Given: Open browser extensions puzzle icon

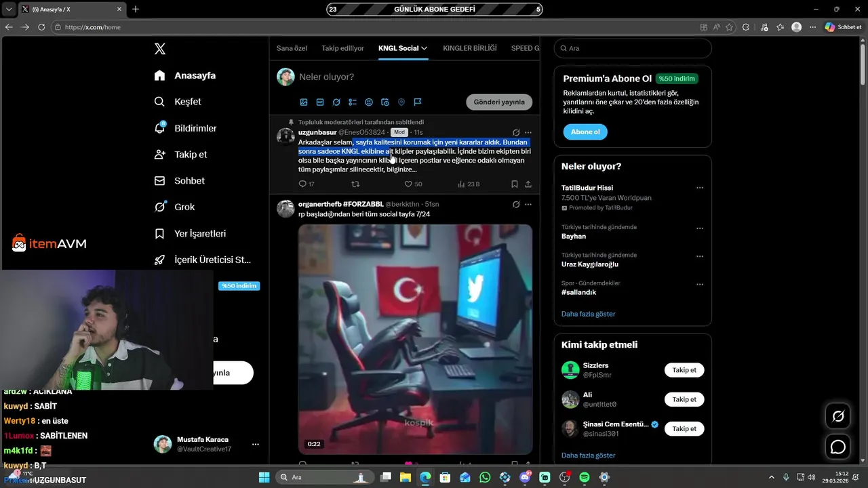Looking at the screenshot, I should click(x=746, y=27).
